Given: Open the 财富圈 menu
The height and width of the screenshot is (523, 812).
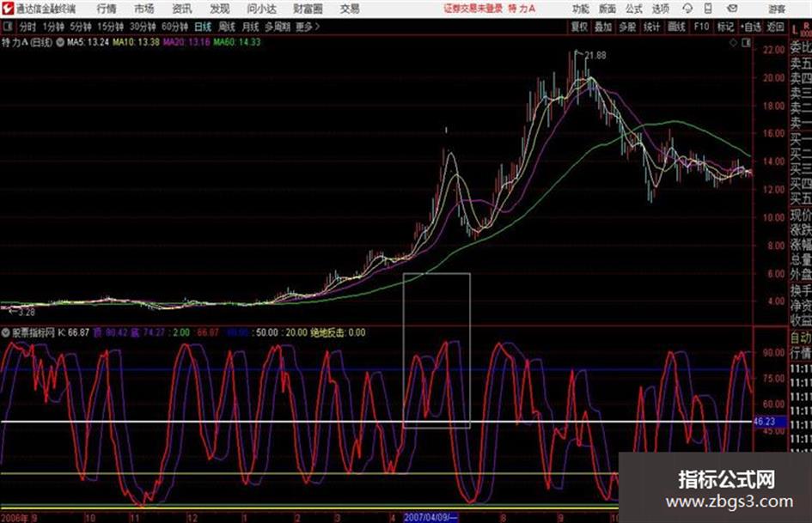Looking at the screenshot, I should click(308, 9).
